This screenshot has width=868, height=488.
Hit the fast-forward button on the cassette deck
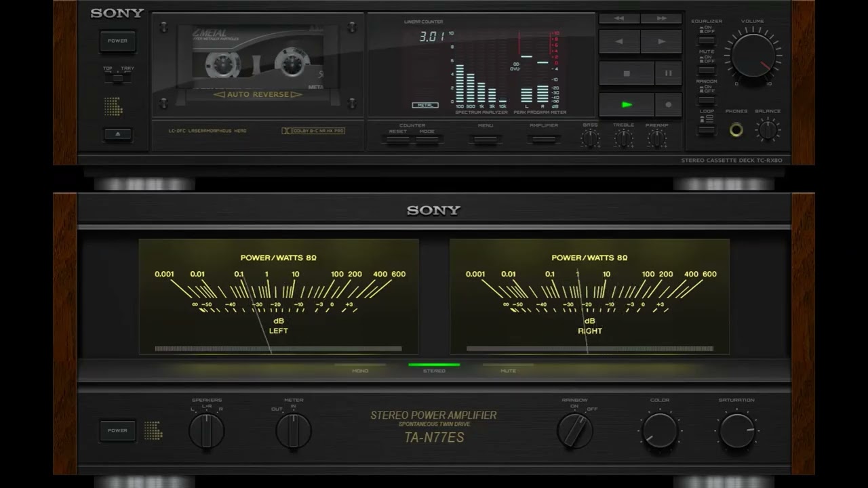coord(661,18)
